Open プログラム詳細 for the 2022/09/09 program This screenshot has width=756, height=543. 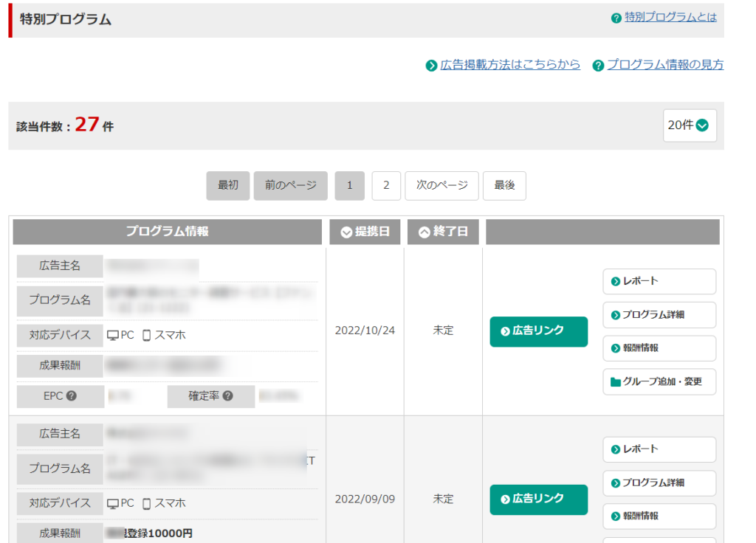[659, 483]
